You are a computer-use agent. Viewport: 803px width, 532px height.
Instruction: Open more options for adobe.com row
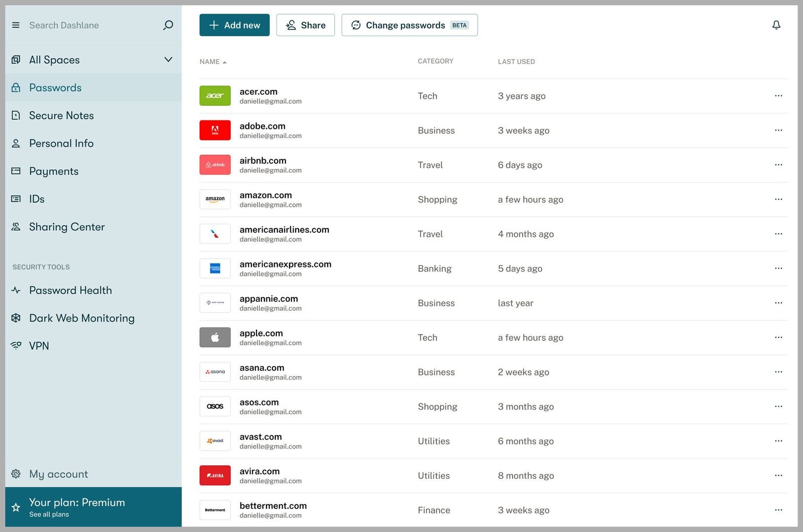(778, 130)
